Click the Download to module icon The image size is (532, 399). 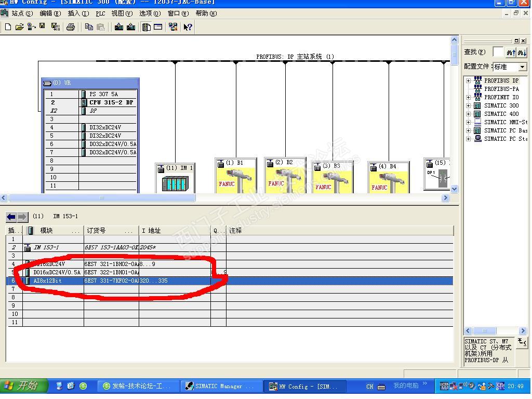coord(119,27)
